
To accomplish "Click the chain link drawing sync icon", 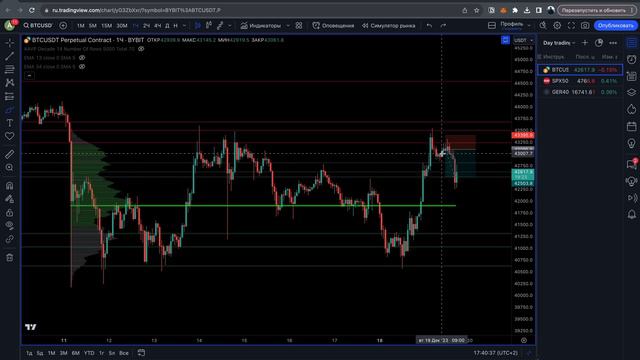I will point(9,239).
